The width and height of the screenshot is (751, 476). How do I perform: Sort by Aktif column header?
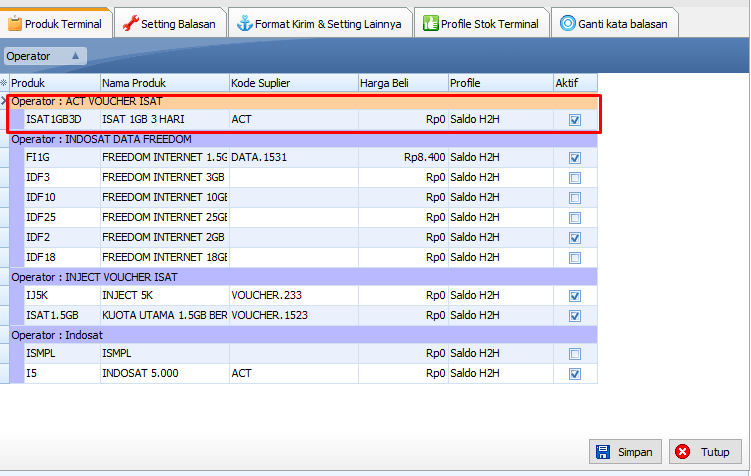[x=576, y=83]
